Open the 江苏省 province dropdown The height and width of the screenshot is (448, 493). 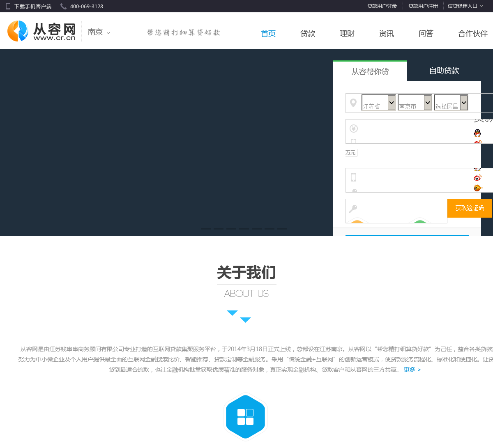coord(378,103)
